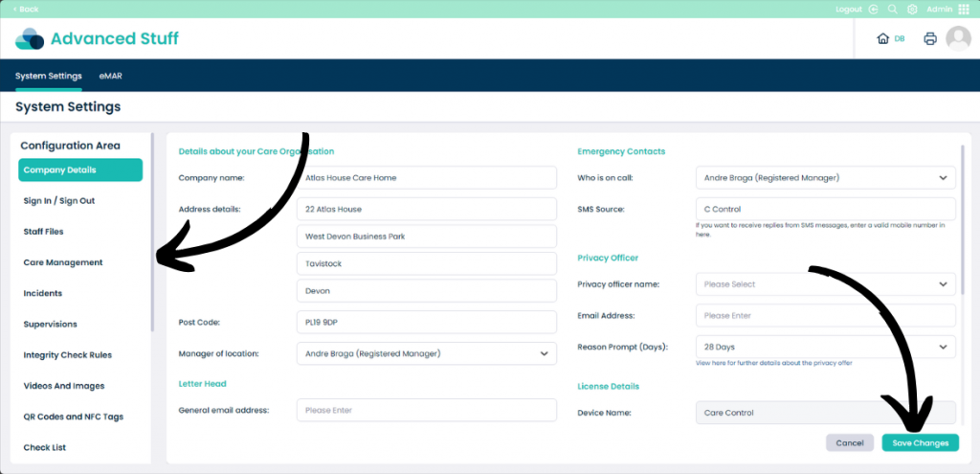
Task: Open the Privacy officer name dropdown
Action: 826,283
